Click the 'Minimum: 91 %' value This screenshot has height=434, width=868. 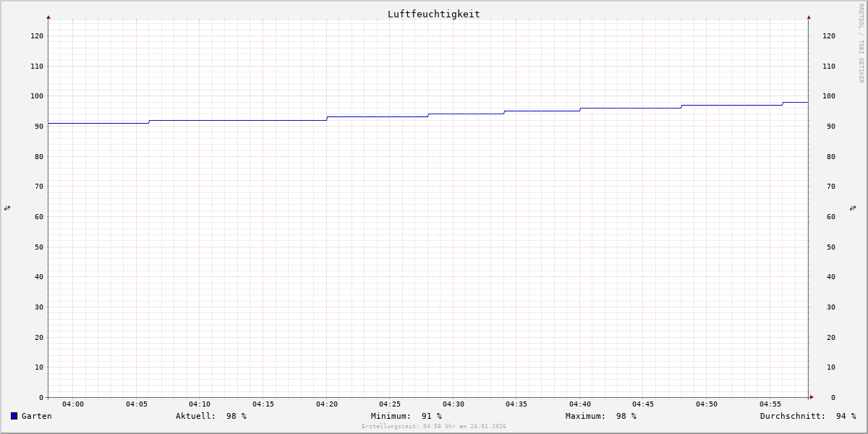(x=407, y=416)
